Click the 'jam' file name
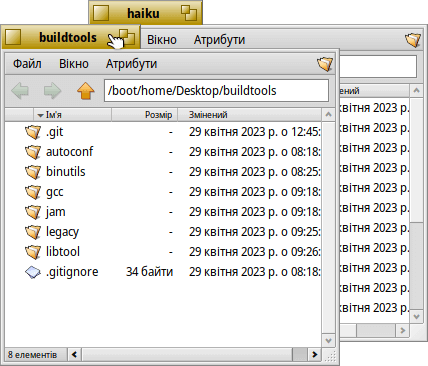428x366 pixels. (55, 212)
